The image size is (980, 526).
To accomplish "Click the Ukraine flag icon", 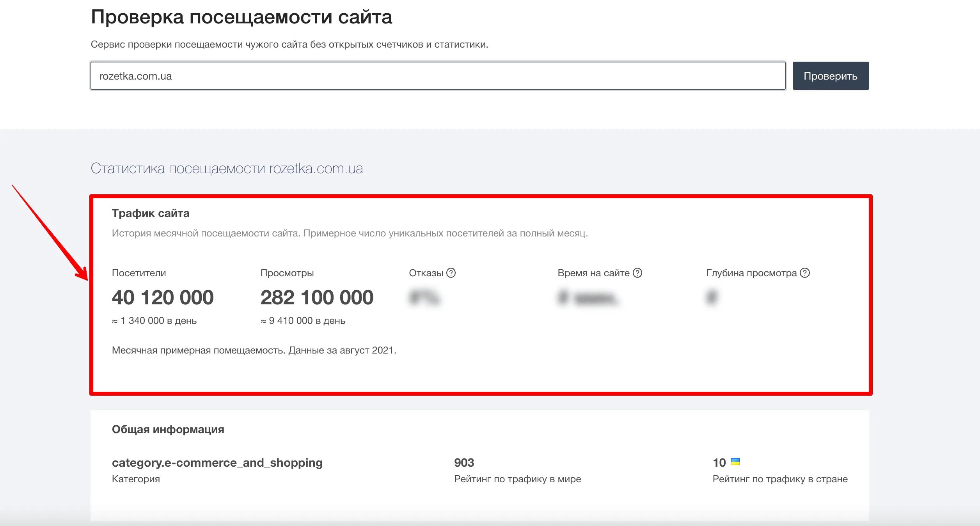I will [735, 462].
